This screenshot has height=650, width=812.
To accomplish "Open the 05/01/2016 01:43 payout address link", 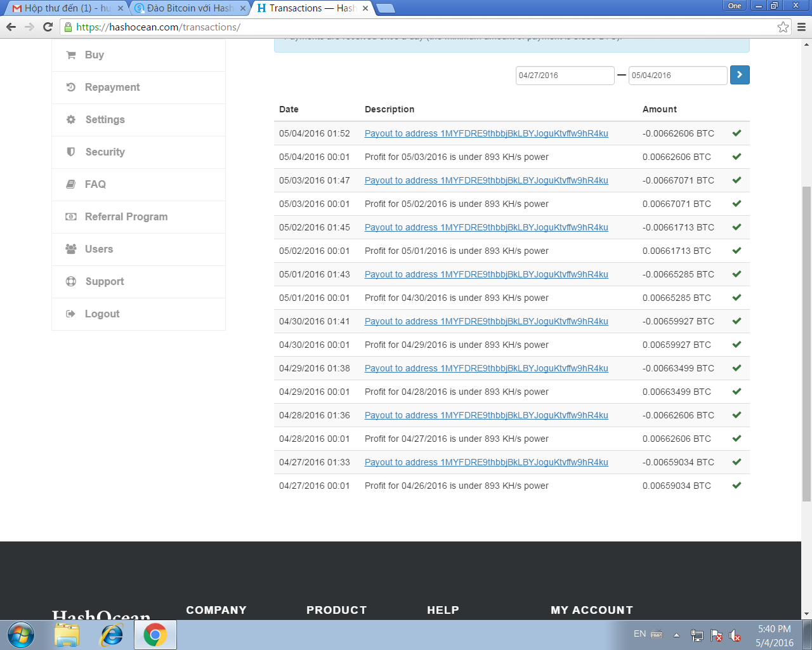I will tap(486, 274).
